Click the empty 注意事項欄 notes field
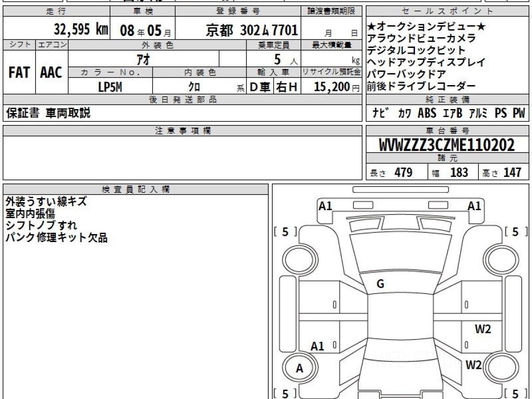The width and height of the screenshot is (532, 399). [182, 157]
